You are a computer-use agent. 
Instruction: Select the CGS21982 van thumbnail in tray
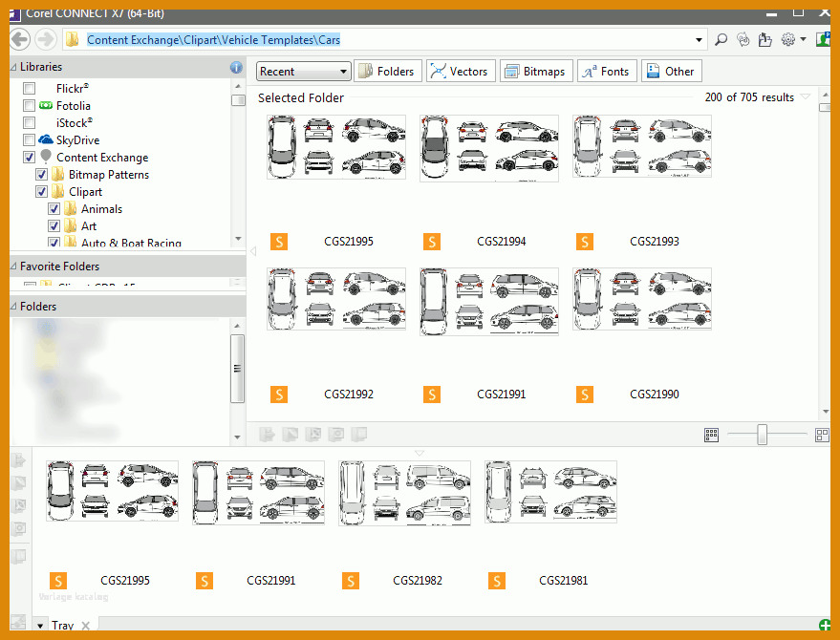404,493
